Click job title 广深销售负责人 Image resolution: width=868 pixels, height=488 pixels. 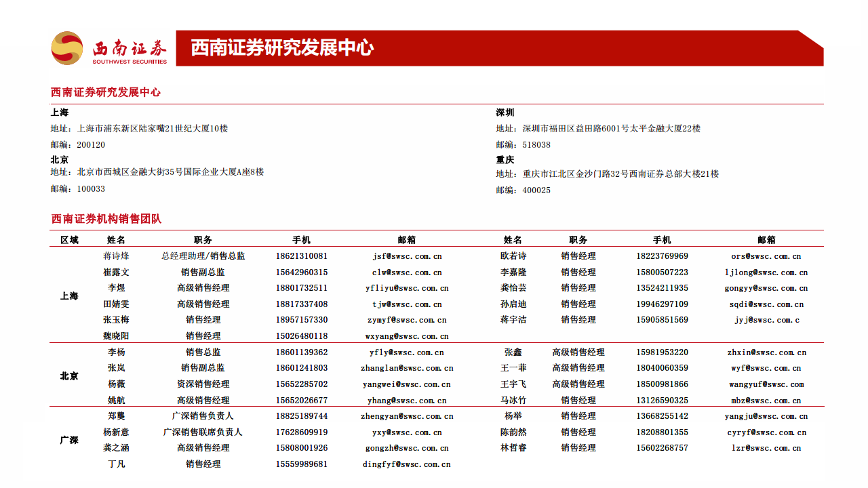203,416
